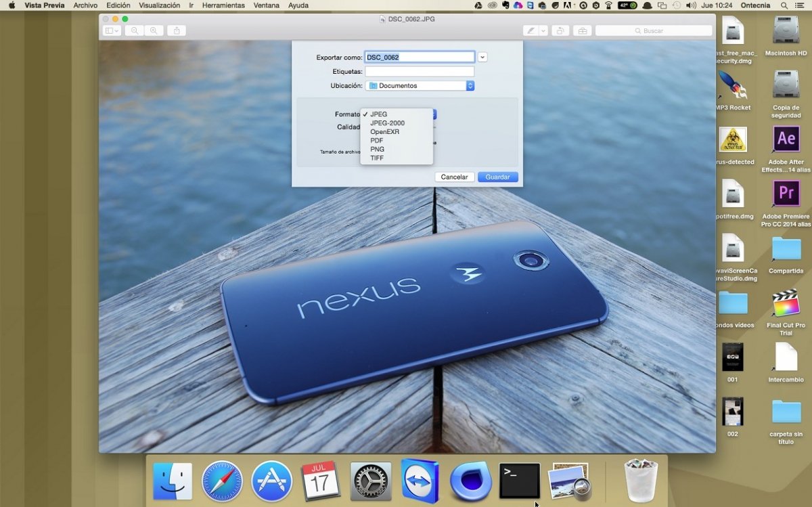
Task: Open Finder from the Dock
Action: [x=173, y=481]
